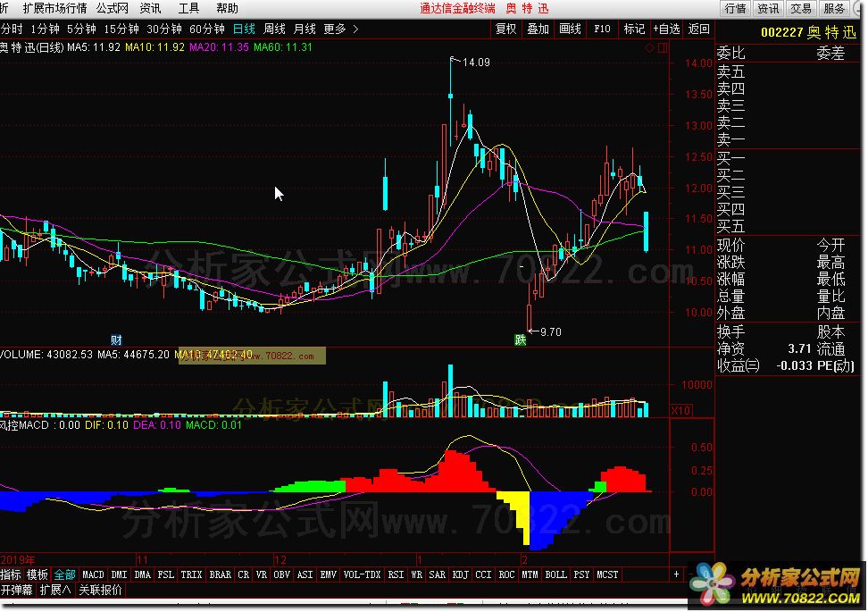
Task: Switch chart to 周线 weekly period
Action: (x=274, y=29)
